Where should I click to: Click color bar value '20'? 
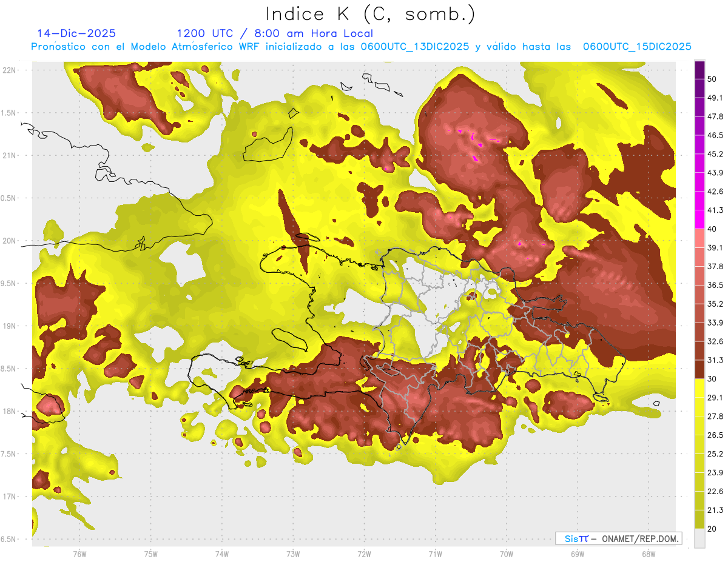pyautogui.click(x=713, y=529)
